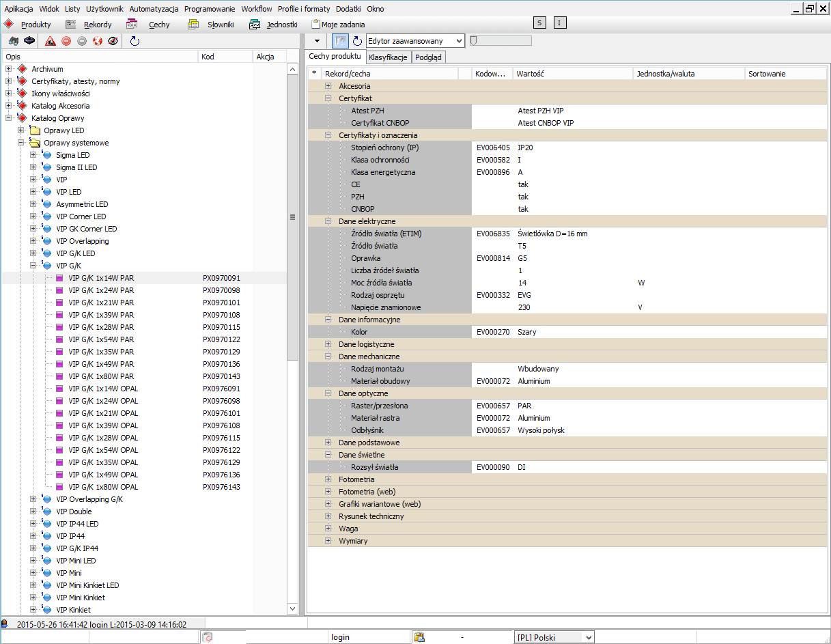Open the [PL] Polski language dropdown
The width and height of the screenshot is (831, 644).
click(554, 637)
